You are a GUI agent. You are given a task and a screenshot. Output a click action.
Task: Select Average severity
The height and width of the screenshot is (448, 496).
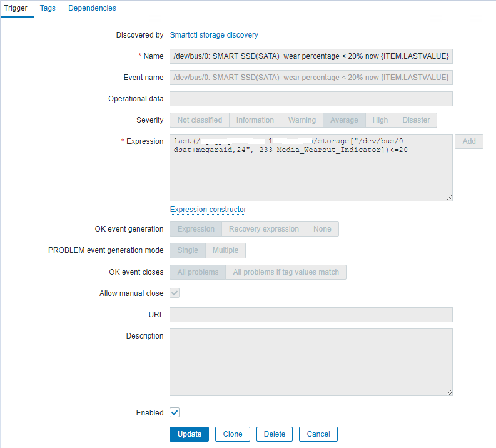pos(344,120)
